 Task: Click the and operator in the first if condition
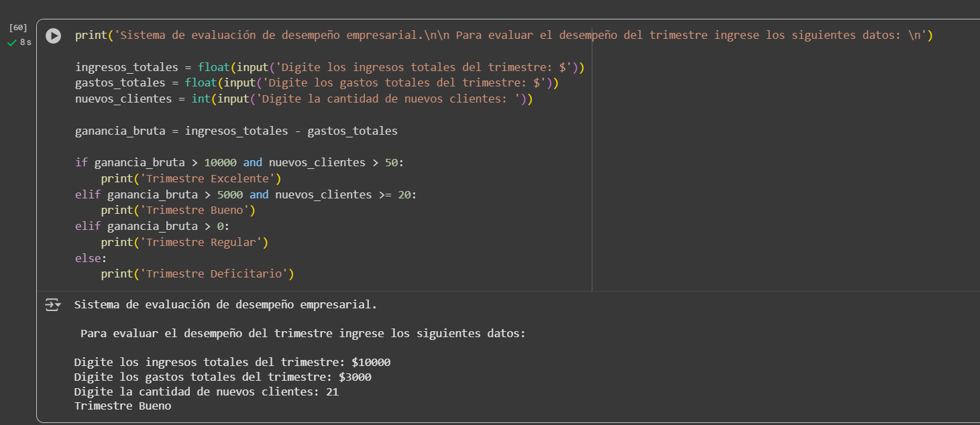point(253,162)
